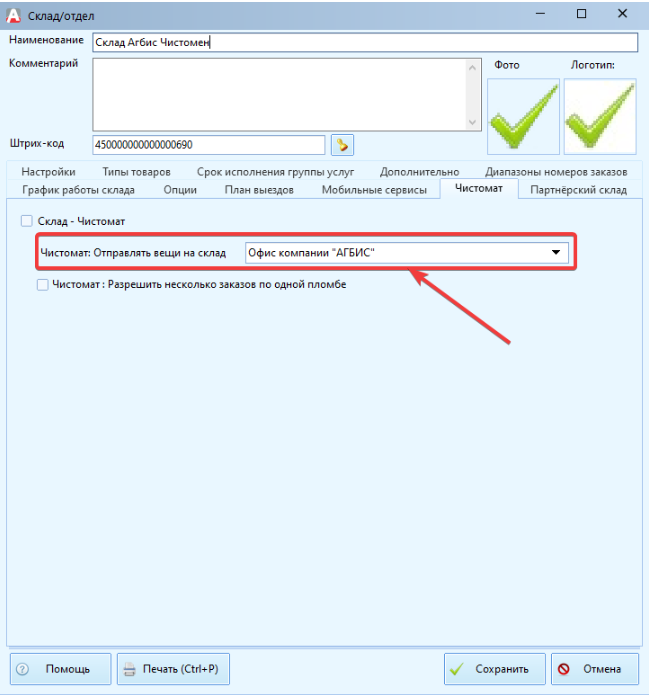Click the green checkmark on Сохранить

point(457,669)
